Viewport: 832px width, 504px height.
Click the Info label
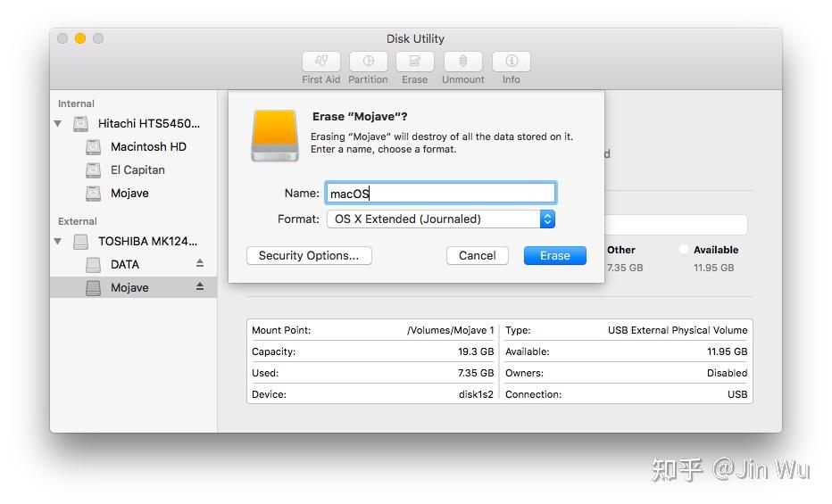coord(512,79)
